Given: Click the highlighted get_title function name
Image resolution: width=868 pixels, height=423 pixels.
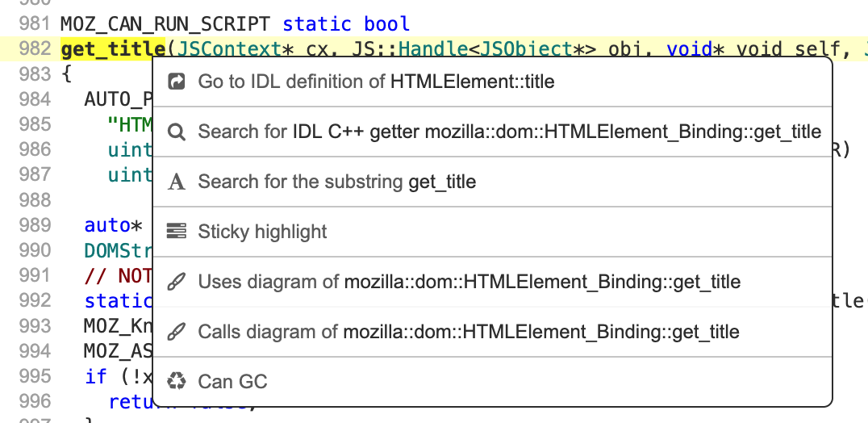Looking at the screenshot, I should [x=112, y=49].
